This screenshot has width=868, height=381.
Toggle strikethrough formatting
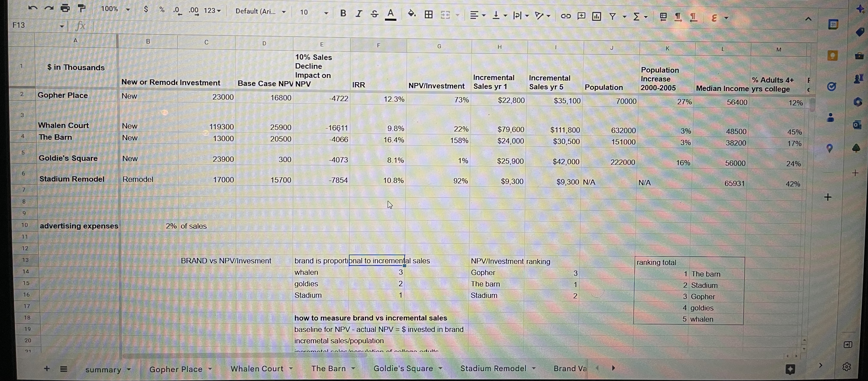374,14
